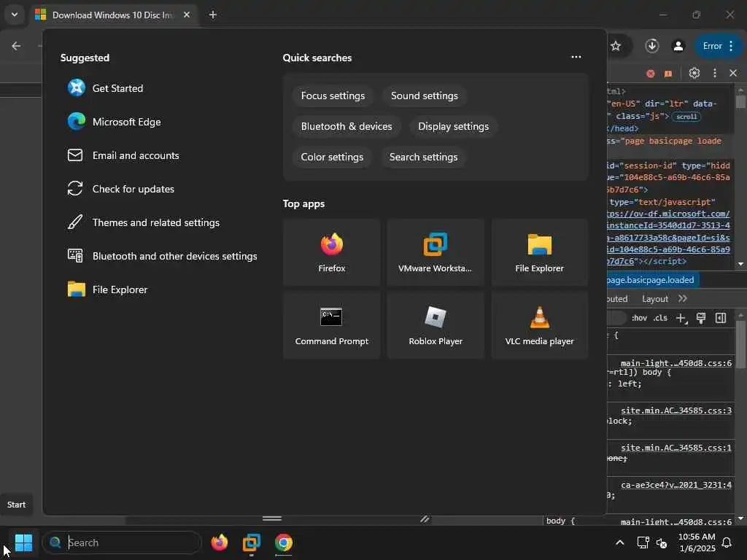Select the Download Windows 10 Disc Image tab
This screenshot has height=560, width=747.
click(112, 15)
